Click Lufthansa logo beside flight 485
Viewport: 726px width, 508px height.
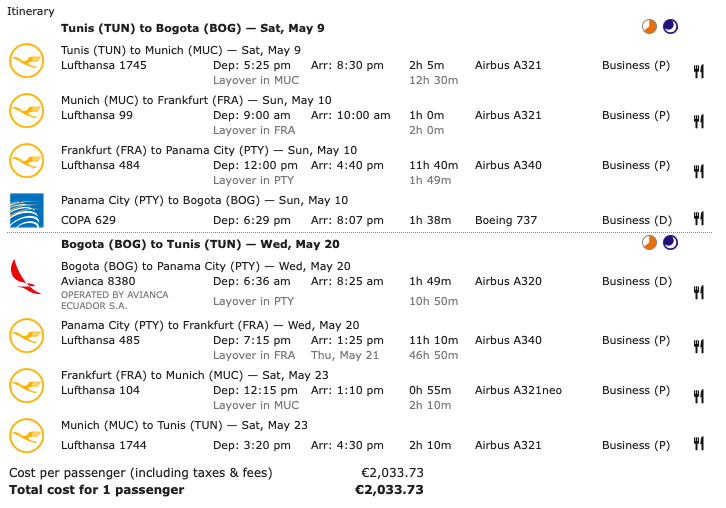(26, 336)
